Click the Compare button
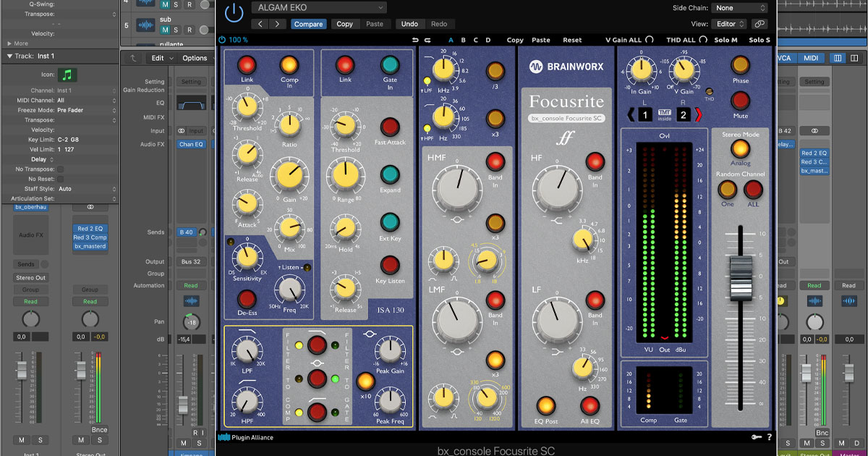Viewport: 868px width, 456px height. (308, 24)
